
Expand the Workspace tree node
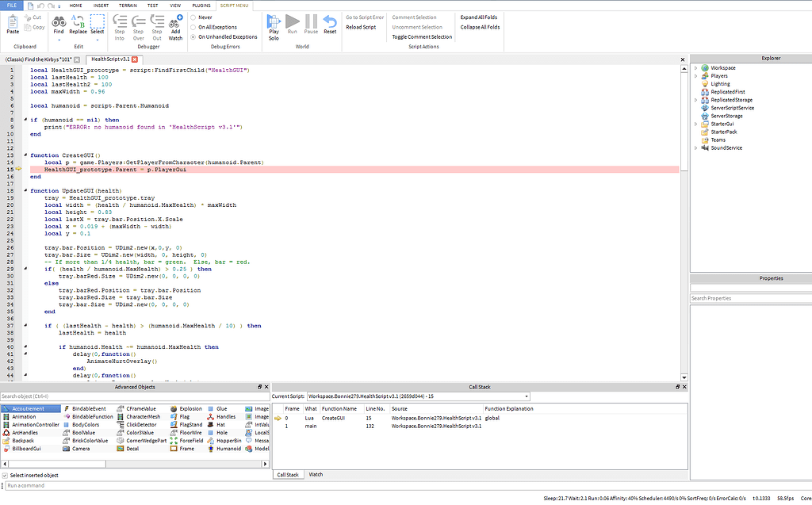tap(696, 68)
